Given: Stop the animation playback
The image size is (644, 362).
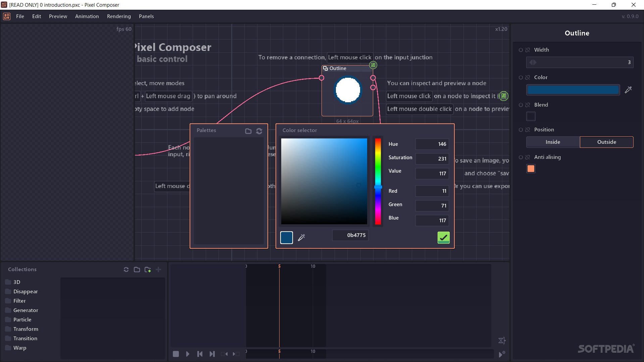Looking at the screenshot, I should pos(176,354).
